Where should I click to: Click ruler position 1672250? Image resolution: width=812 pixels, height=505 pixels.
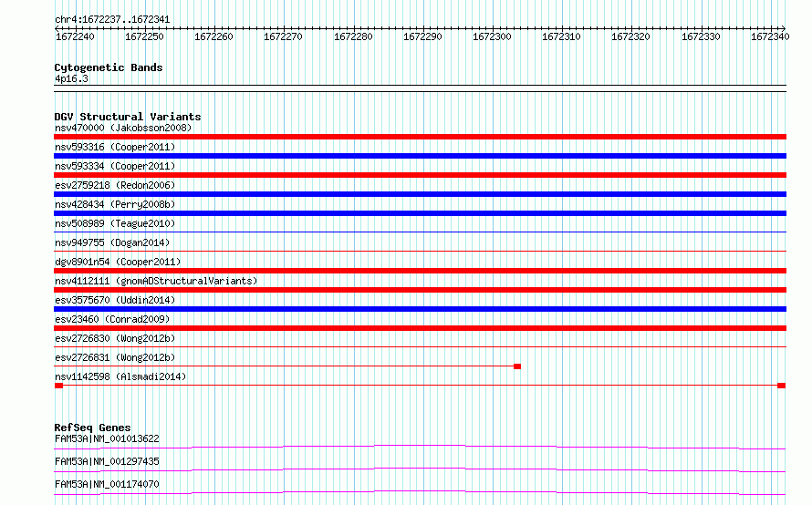tap(144, 36)
